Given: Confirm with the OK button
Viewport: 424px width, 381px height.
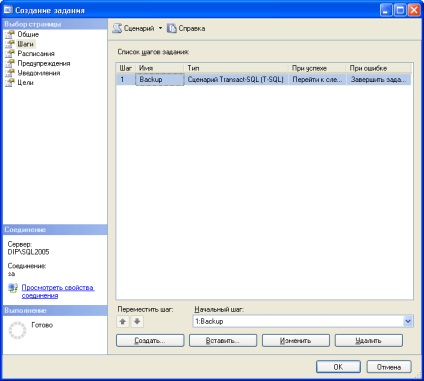Looking at the screenshot, I should coord(338,367).
